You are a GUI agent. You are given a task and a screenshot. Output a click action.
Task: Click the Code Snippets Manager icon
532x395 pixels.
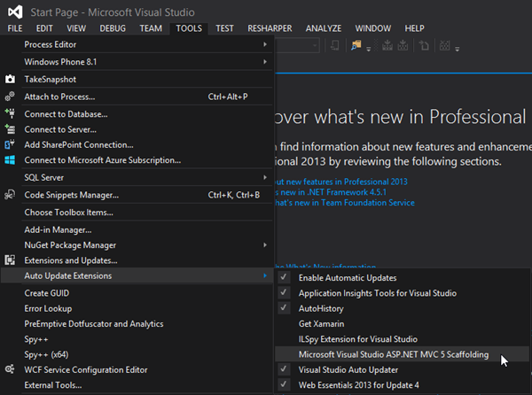(11, 195)
